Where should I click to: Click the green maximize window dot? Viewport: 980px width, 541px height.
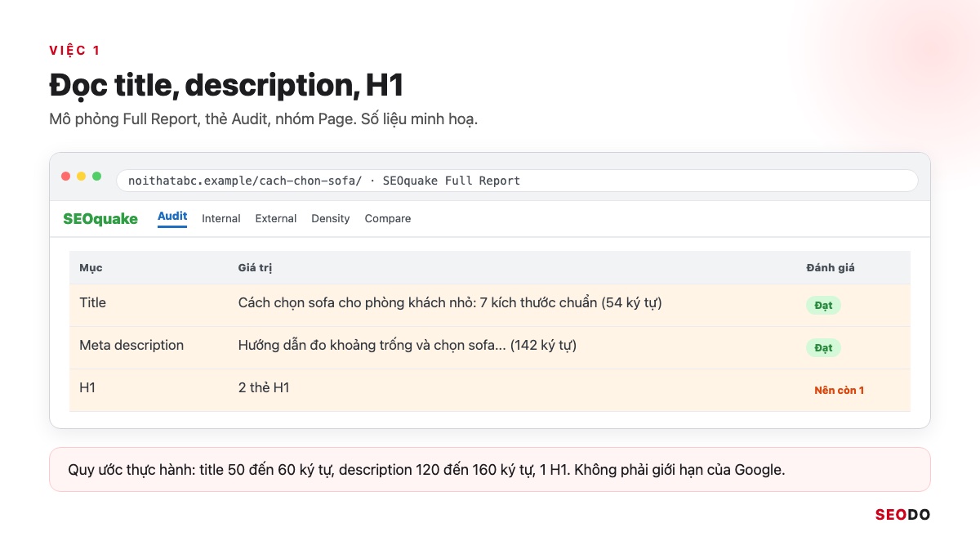(97, 176)
